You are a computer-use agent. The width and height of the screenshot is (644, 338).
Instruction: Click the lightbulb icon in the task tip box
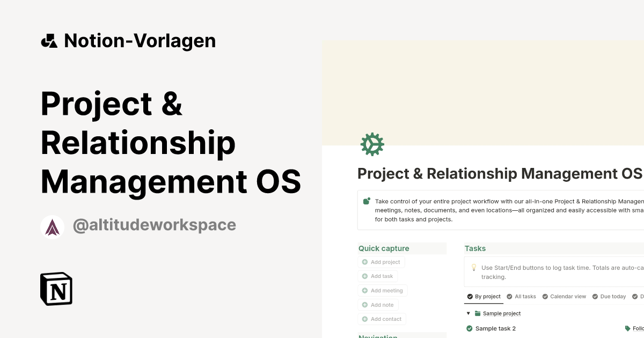tap(474, 267)
